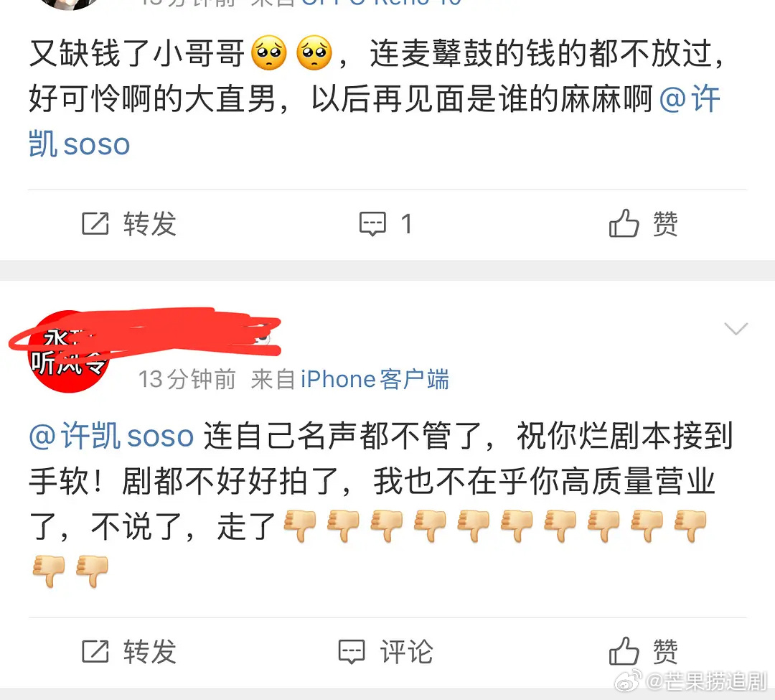Open the iPhone客户端 source link
Screen dimensions: 775x700
(375, 380)
